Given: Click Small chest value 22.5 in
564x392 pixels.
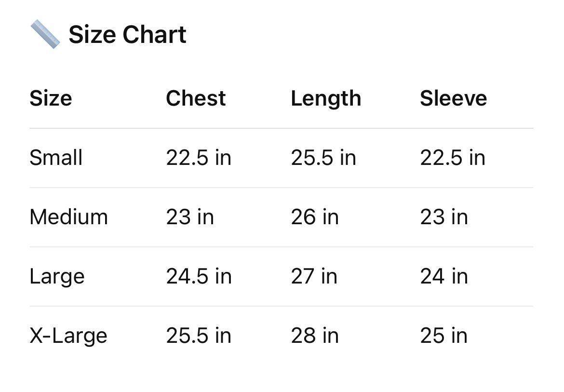Looking at the screenshot, I should [x=199, y=158].
